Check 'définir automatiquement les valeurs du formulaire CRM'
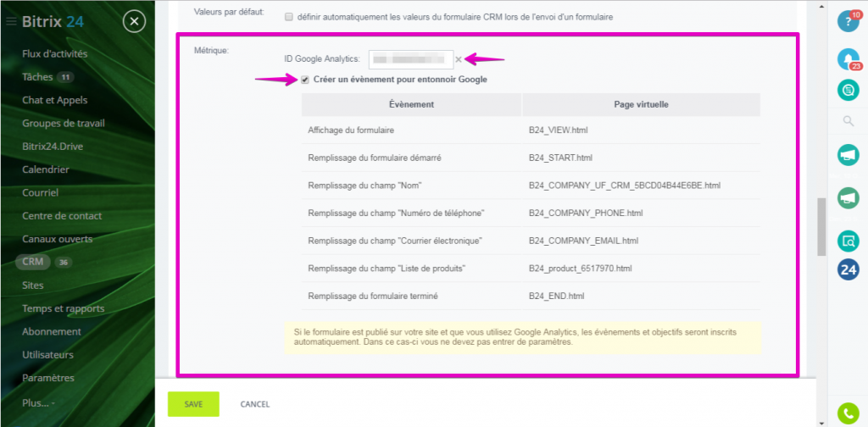 288,17
